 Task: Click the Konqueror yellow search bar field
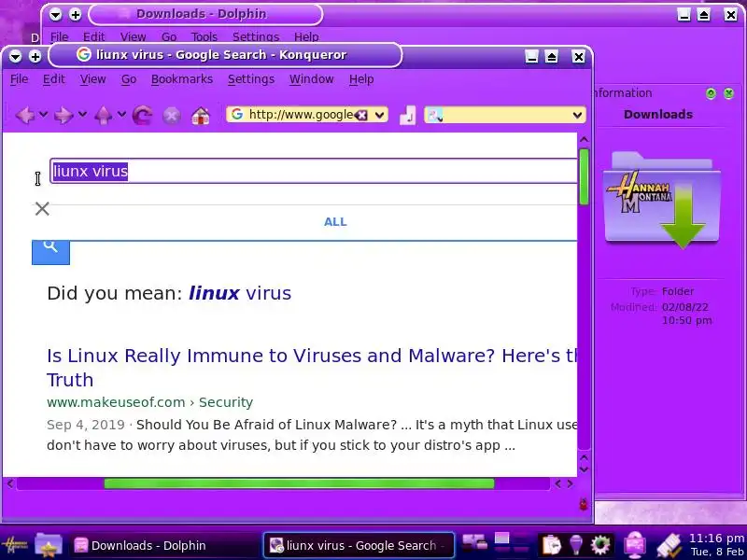tap(506, 115)
